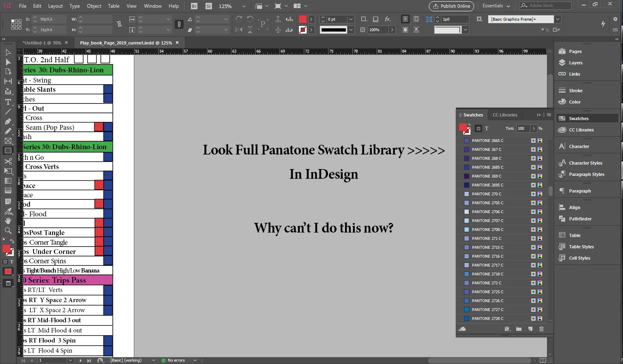
Task: Toggle constrain proportions chain link
Action: (119, 24)
